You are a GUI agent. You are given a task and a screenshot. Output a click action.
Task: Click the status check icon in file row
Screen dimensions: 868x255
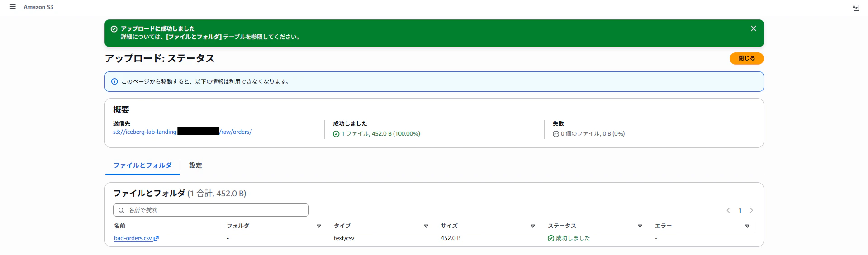click(x=551, y=238)
